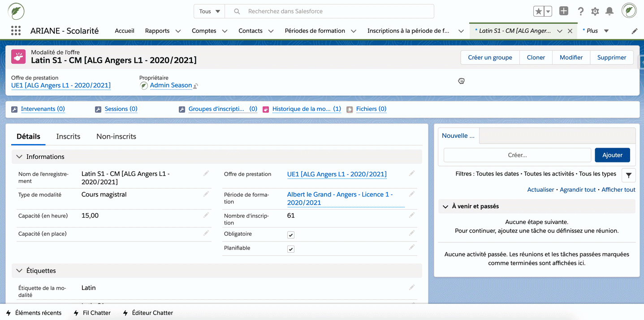
Task: Open the Help question mark icon
Action: 580,11
